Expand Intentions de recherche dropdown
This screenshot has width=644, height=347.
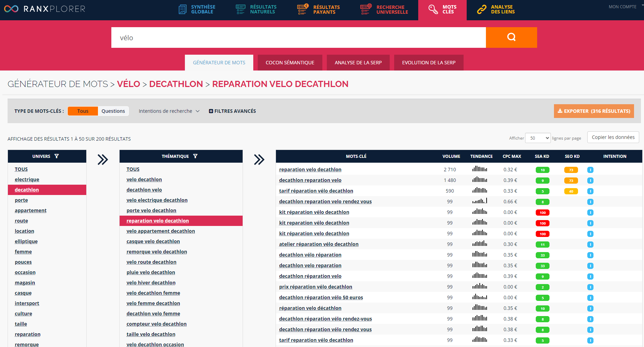[169, 111]
